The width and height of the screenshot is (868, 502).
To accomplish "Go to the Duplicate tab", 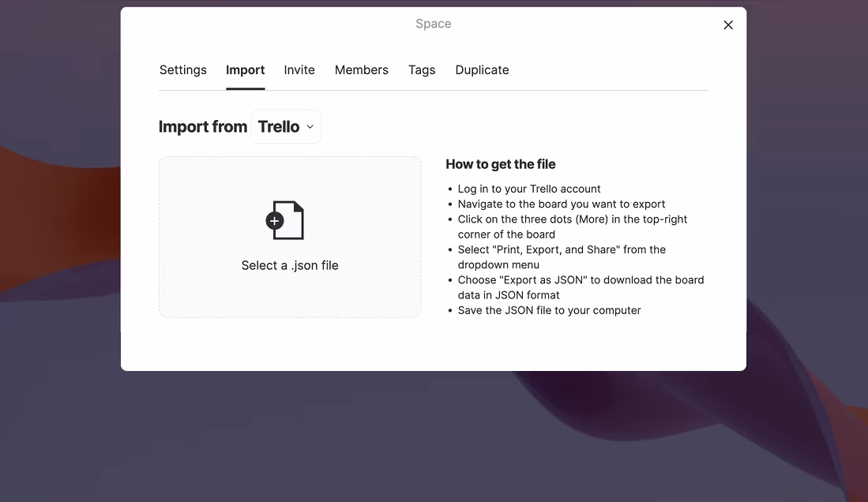I will tap(482, 69).
